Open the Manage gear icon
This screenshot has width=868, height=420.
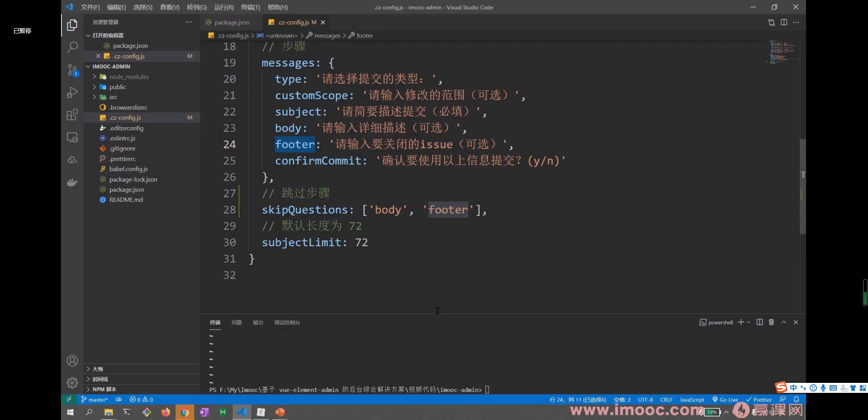72,383
